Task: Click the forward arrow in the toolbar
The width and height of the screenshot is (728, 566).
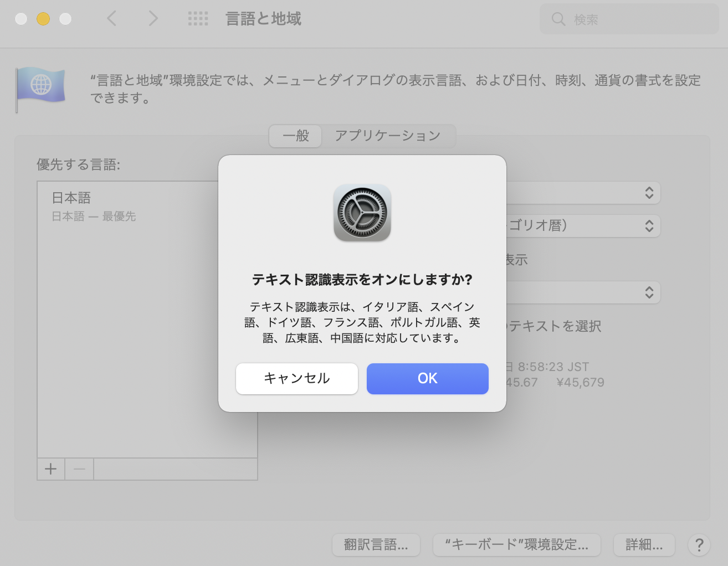Action: pos(153,19)
